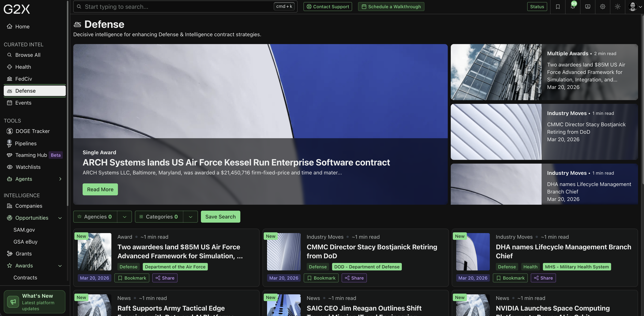Image resolution: width=644 pixels, height=316 pixels.
Task: Open SAM.gov sub-item
Action: click(x=24, y=230)
